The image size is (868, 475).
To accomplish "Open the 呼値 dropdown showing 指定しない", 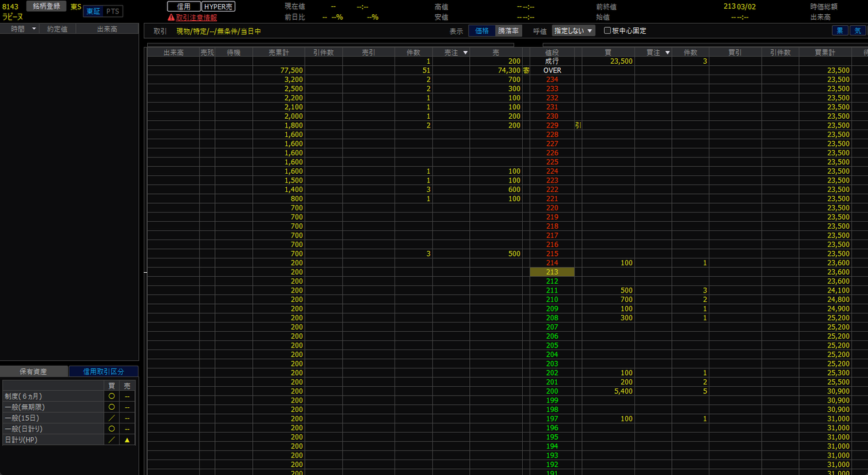I will [x=574, y=31].
